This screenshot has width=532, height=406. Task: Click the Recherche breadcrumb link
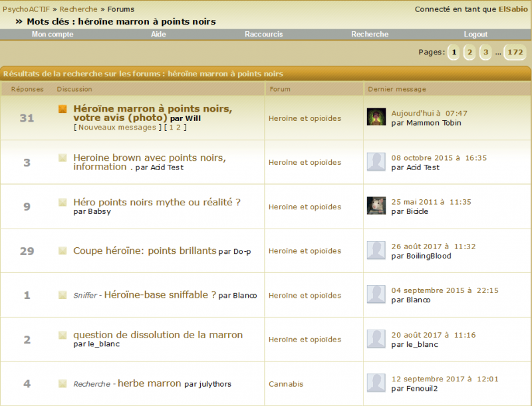tap(78, 9)
